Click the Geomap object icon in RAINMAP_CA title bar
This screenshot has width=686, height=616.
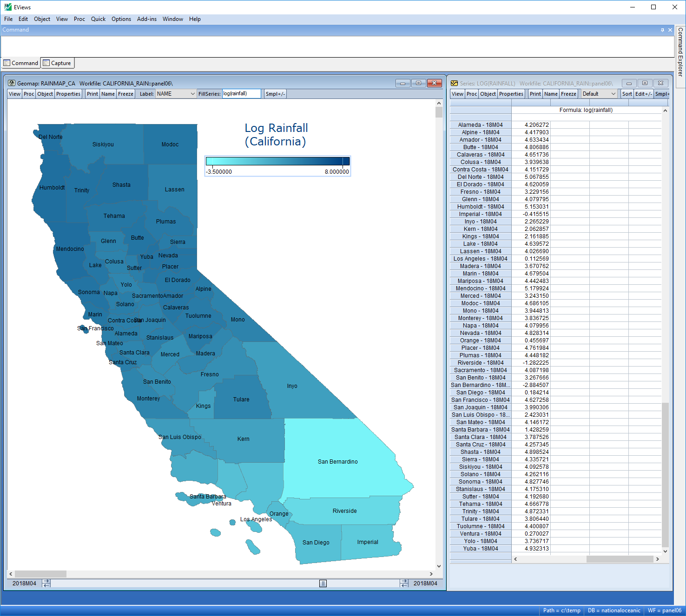coord(12,83)
